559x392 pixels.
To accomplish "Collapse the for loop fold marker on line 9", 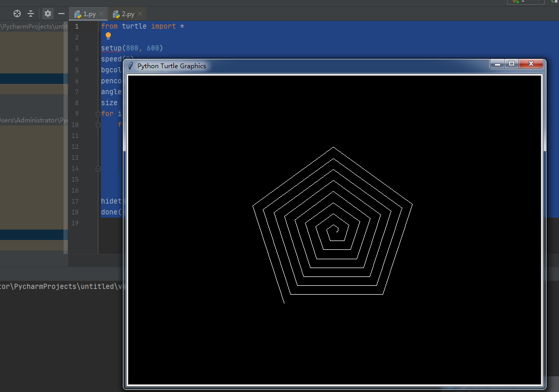I will click(98, 114).
